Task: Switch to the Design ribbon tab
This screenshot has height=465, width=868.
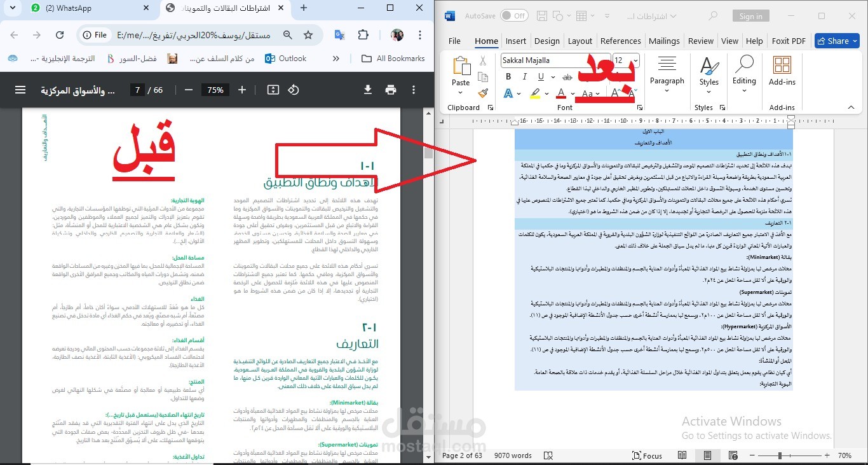Action: (546, 41)
